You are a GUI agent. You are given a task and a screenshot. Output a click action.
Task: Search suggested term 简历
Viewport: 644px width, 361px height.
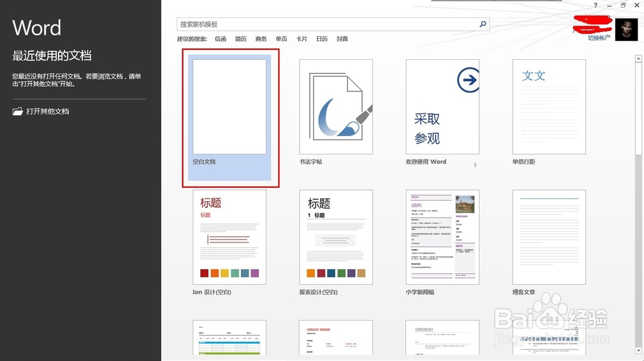pyautogui.click(x=241, y=39)
